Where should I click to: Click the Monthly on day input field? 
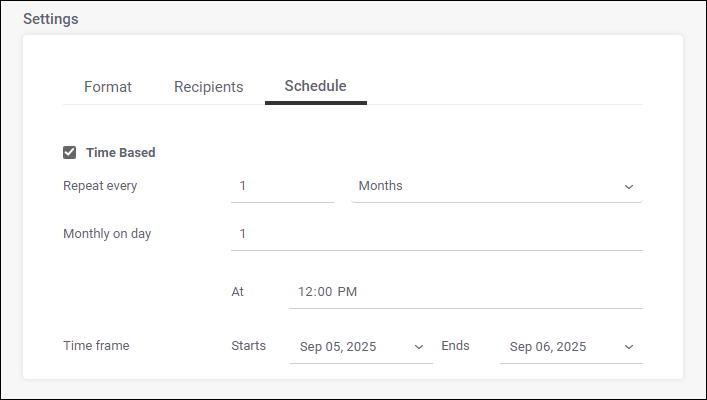pos(436,234)
